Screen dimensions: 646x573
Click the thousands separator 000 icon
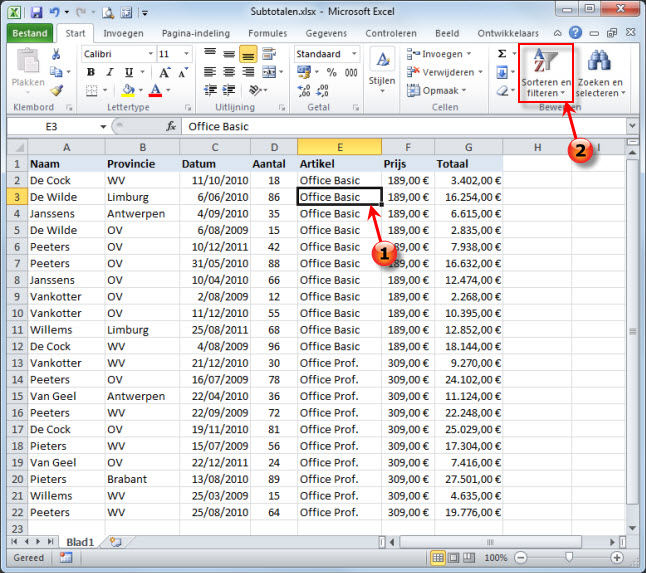pos(351,73)
